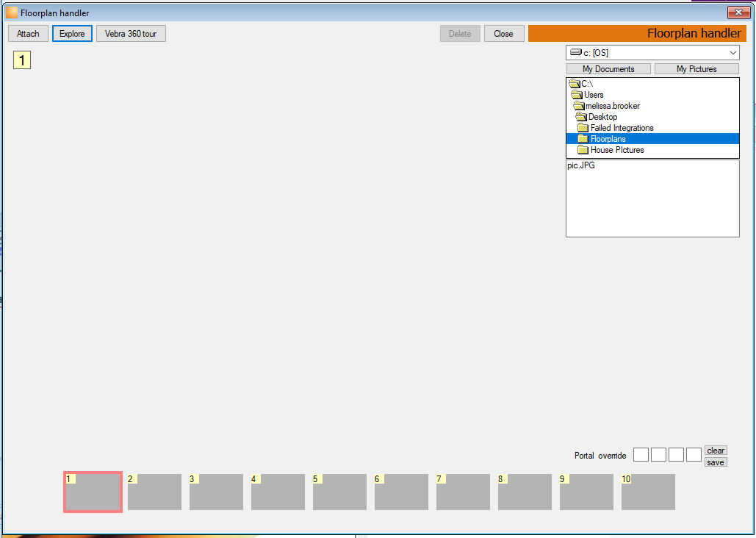Click the Failed Integrations folder icon
The width and height of the screenshot is (756, 538).
point(583,128)
